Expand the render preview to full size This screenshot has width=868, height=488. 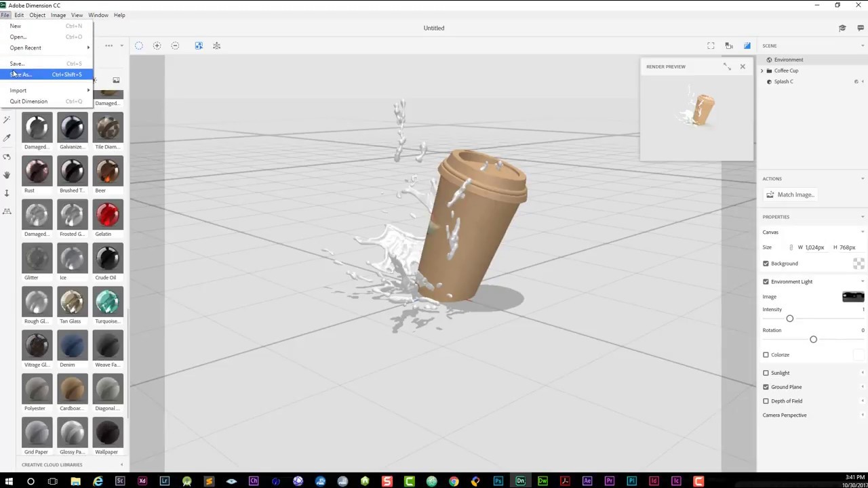[x=727, y=66]
